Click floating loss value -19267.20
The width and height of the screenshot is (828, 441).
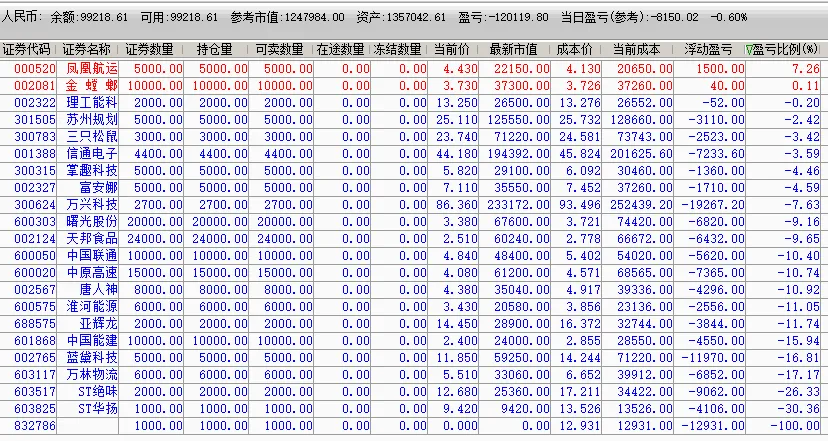click(x=713, y=205)
